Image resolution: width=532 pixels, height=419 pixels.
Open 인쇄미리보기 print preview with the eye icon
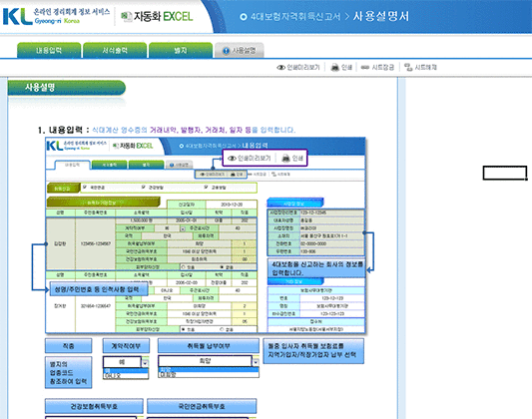pos(298,67)
